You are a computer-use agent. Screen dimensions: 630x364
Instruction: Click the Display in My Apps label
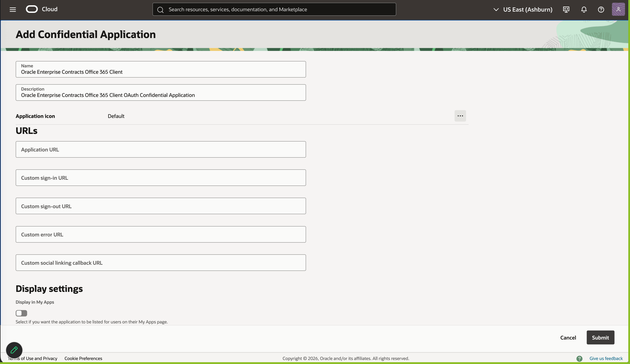[x=35, y=302]
